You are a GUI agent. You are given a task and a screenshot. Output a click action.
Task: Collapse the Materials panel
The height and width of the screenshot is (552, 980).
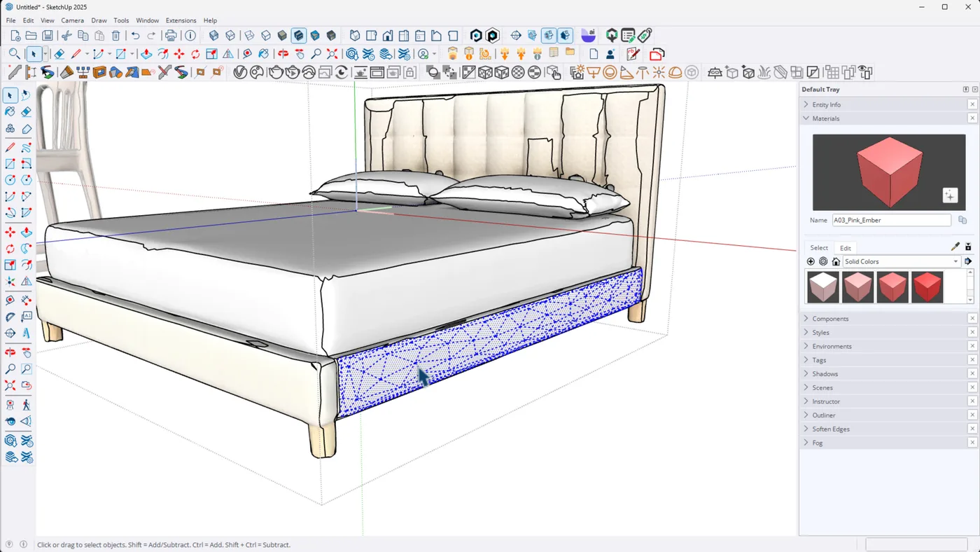825,118
